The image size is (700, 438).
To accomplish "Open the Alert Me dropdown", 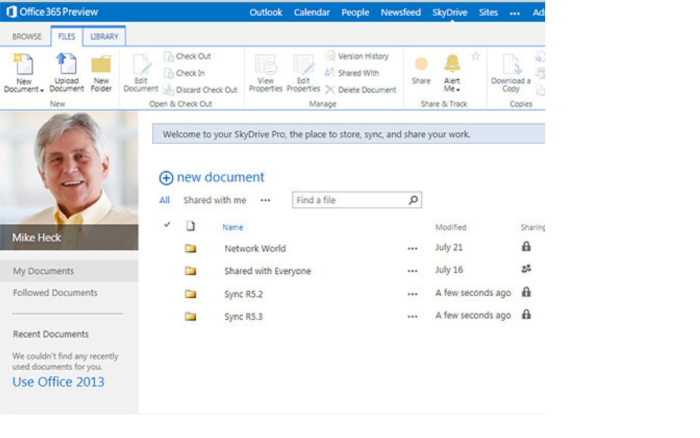I will tap(452, 73).
